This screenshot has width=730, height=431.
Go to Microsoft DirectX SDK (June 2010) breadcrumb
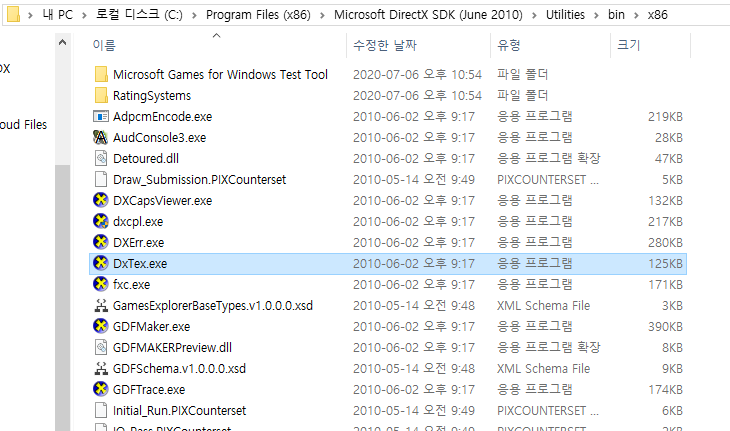(428, 15)
